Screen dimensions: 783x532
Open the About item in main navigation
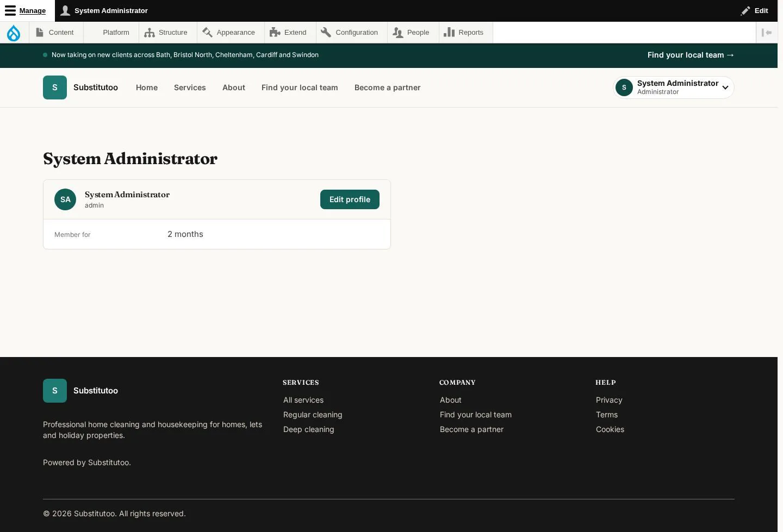click(x=234, y=87)
